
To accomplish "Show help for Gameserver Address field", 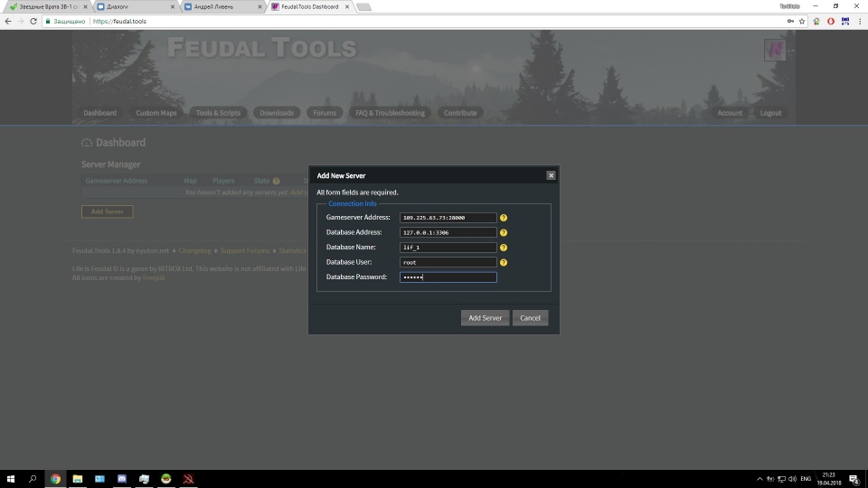I will (x=504, y=218).
